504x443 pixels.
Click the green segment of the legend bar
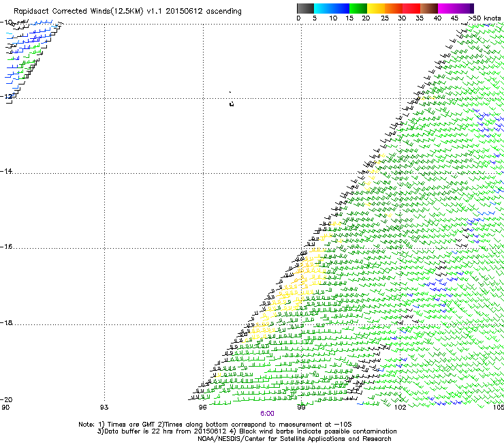tap(358, 8)
